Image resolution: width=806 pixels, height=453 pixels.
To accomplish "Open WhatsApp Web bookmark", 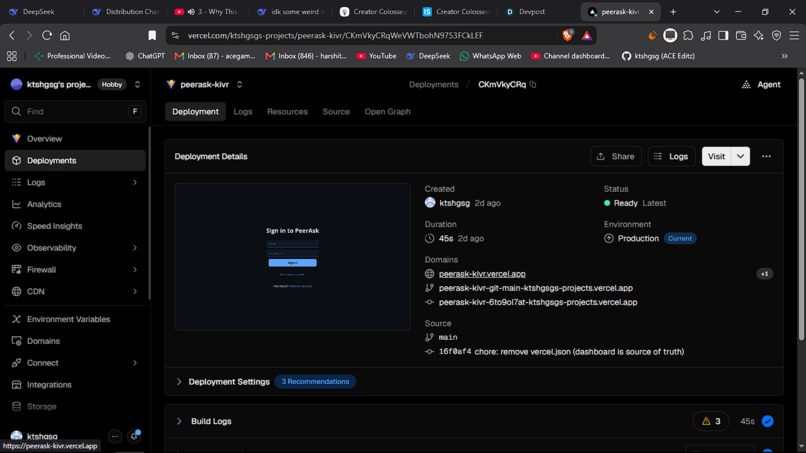I will [x=490, y=56].
